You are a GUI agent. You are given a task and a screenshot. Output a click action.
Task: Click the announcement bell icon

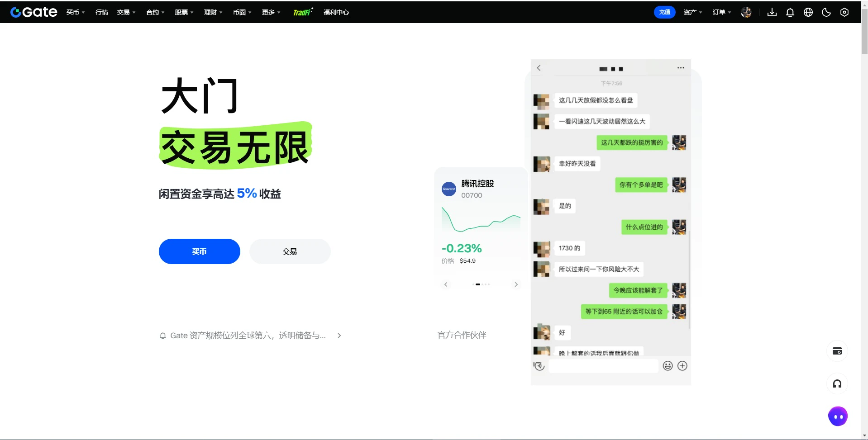[x=163, y=336]
